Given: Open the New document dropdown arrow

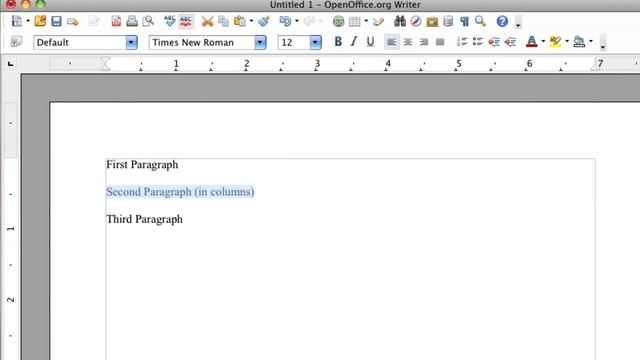Looking at the screenshot, I should tap(28, 21).
